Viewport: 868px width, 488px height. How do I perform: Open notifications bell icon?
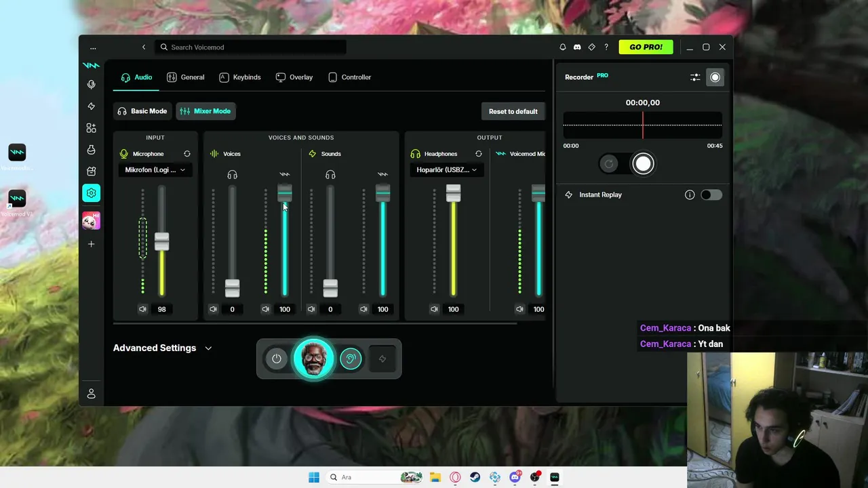point(562,47)
